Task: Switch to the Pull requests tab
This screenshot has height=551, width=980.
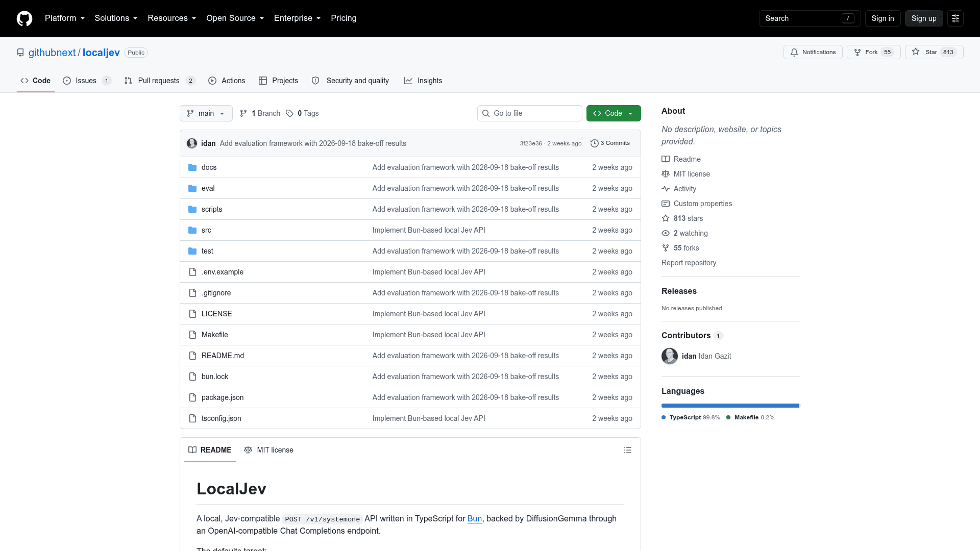Action: click(160, 81)
